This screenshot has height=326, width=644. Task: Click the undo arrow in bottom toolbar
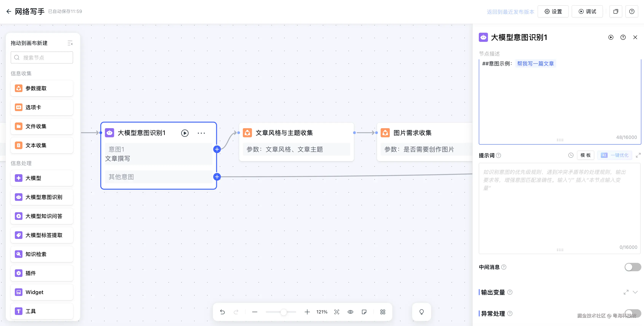tap(222, 312)
